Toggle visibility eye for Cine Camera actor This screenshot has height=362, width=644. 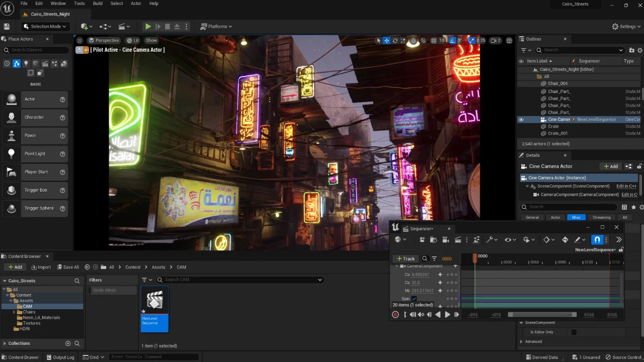coord(521,120)
